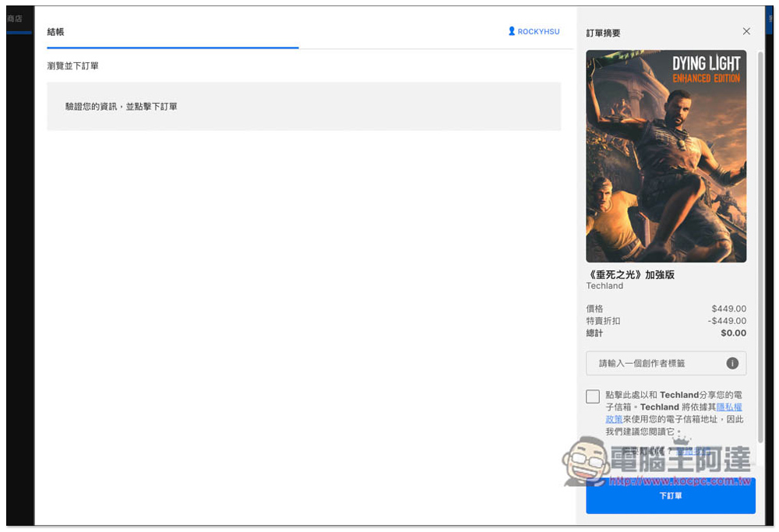This screenshot has width=779, height=532.
Task: Open the 商店 store tab behind the dialog
Action: [x=15, y=19]
